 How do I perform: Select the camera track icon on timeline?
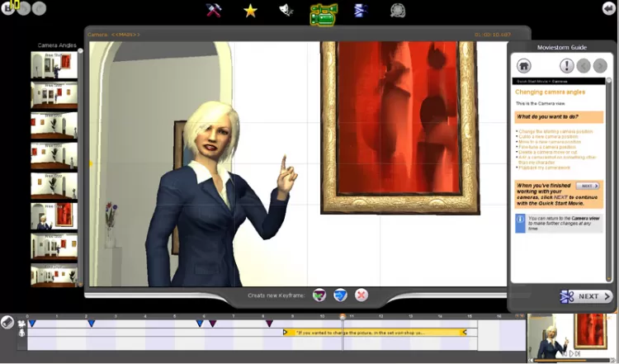[21, 324]
